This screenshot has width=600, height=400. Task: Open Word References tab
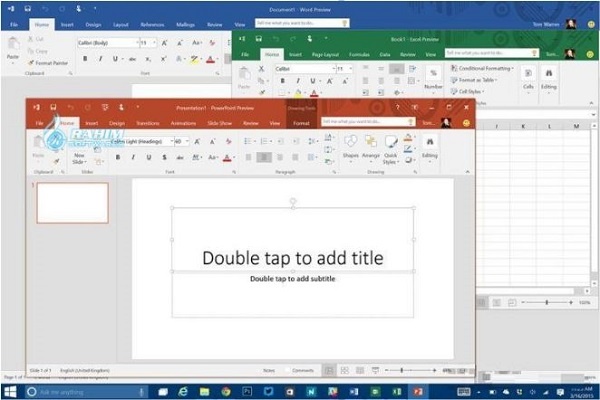pyautogui.click(x=152, y=24)
